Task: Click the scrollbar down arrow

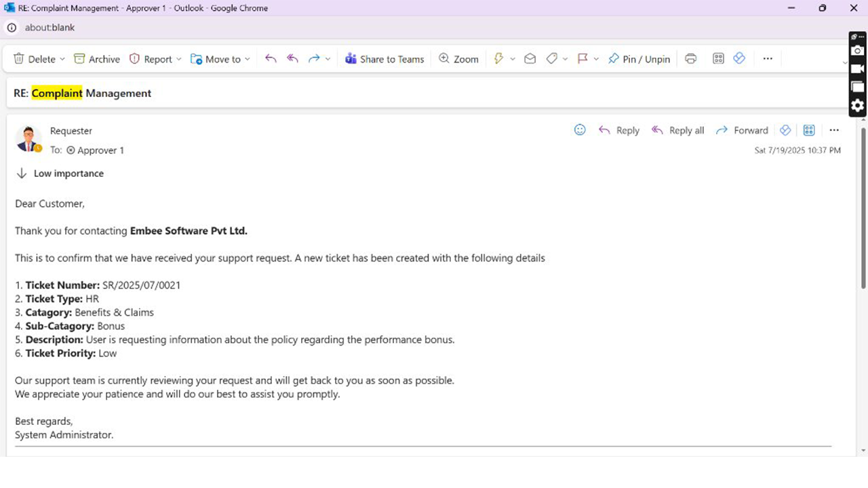Action: point(863,450)
